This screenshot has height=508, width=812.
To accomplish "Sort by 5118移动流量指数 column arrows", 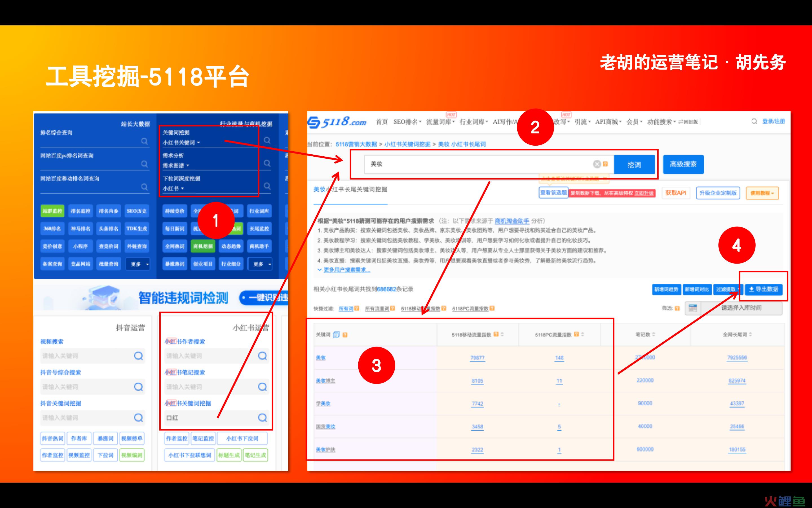I will (502, 335).
